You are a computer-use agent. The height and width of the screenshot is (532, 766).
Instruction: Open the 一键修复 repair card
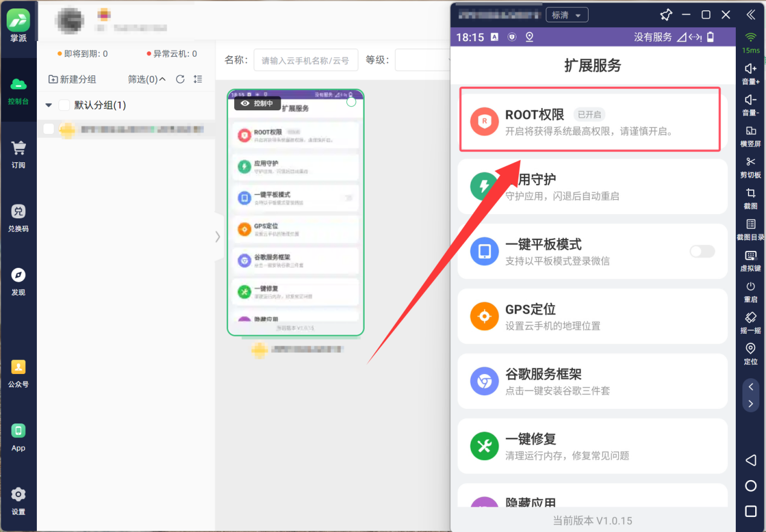pyautogui.click(x=593, y=446)
